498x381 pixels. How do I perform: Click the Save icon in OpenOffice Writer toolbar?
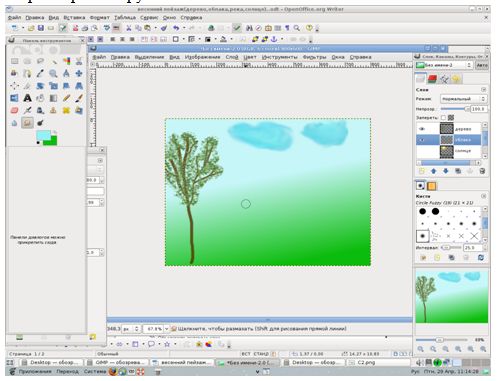click(41, 28)
